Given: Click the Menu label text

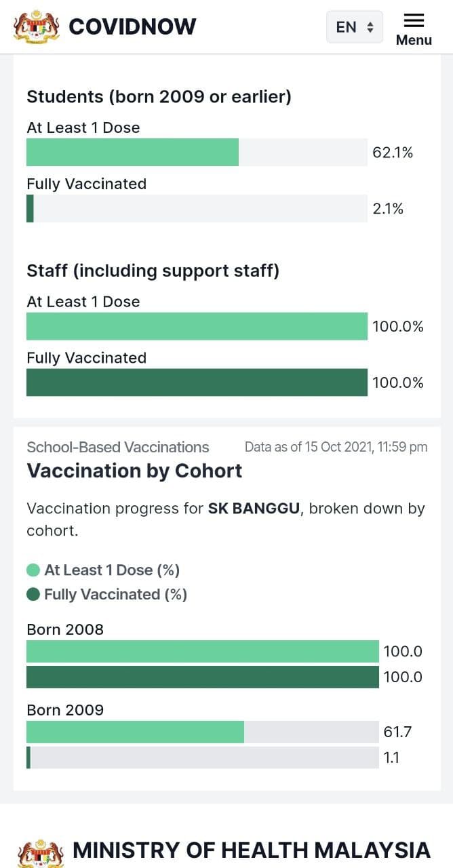Looking at the screenshot, I should [414, 40].
